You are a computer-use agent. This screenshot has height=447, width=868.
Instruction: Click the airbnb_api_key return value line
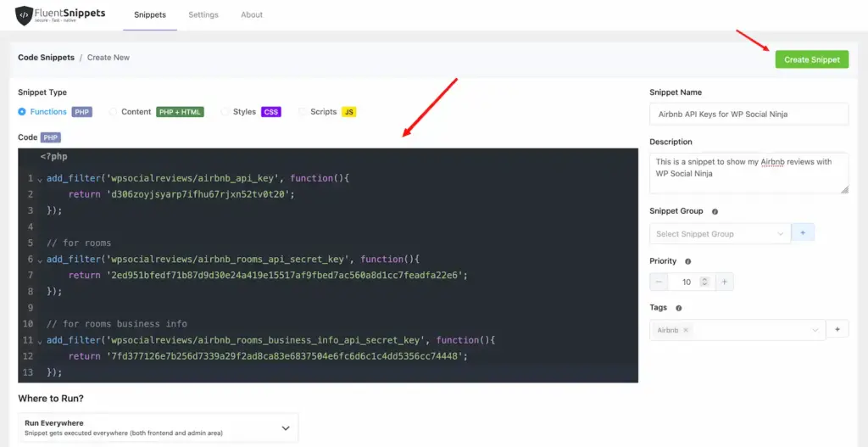[180, 194]
